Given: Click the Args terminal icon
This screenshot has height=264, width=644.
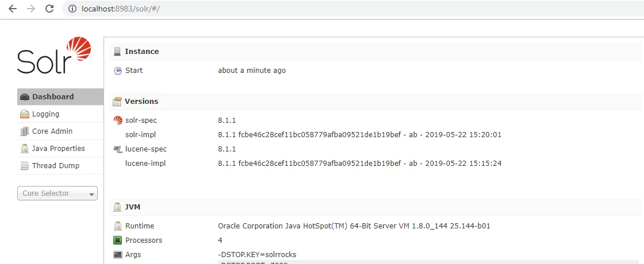Looking at the screenshot, I should click(118, 255).
